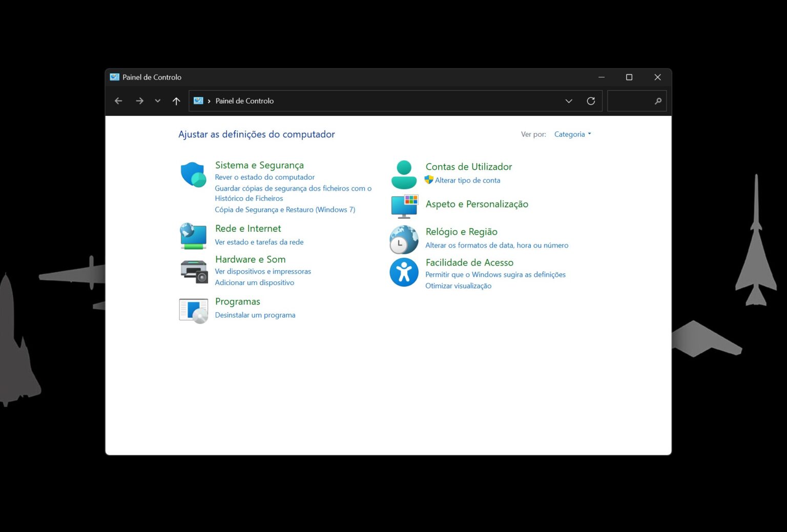Screen dimensions: 787x532
Task: Click Ver dispositivos e impressoras
Action: tap(263, 271)
